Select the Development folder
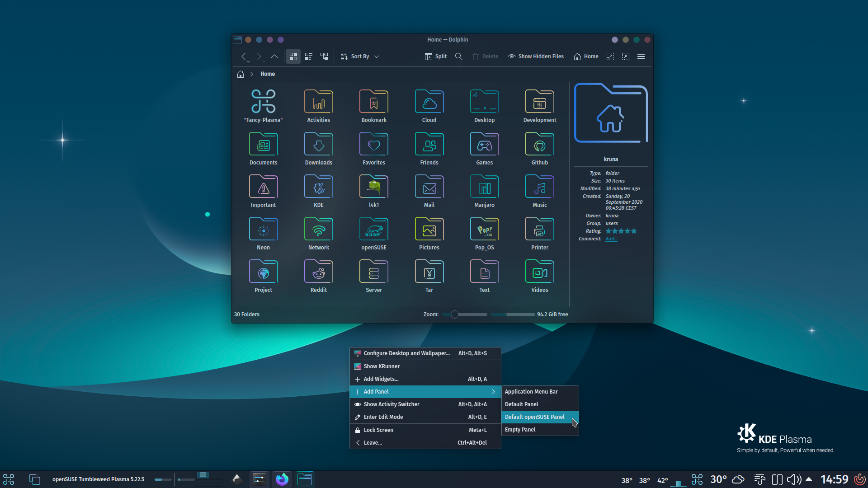The height and width of the screenshot is (488, 868). point(540,106)
